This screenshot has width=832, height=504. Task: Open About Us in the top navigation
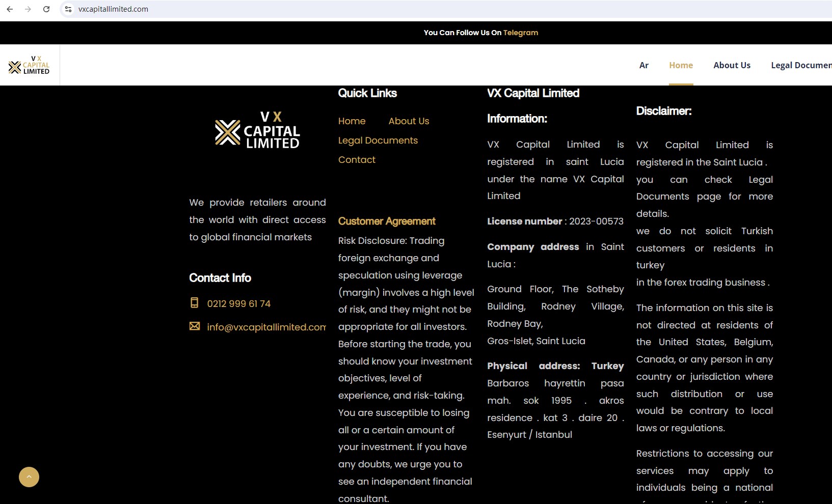pos(732,65)
